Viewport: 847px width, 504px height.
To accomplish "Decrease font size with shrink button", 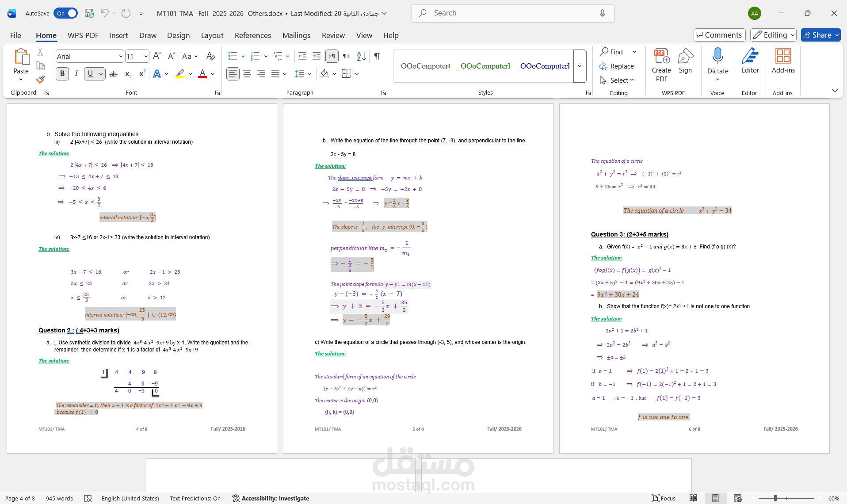I will pos(171,56).
